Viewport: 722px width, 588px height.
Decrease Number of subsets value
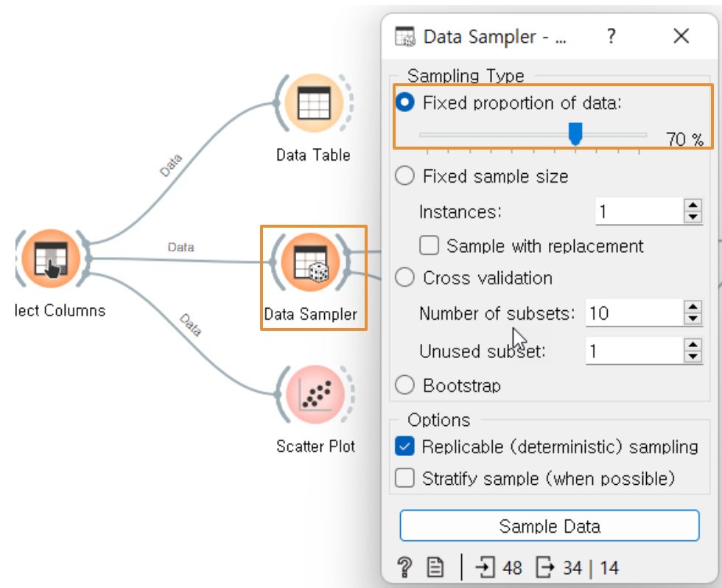693,318
